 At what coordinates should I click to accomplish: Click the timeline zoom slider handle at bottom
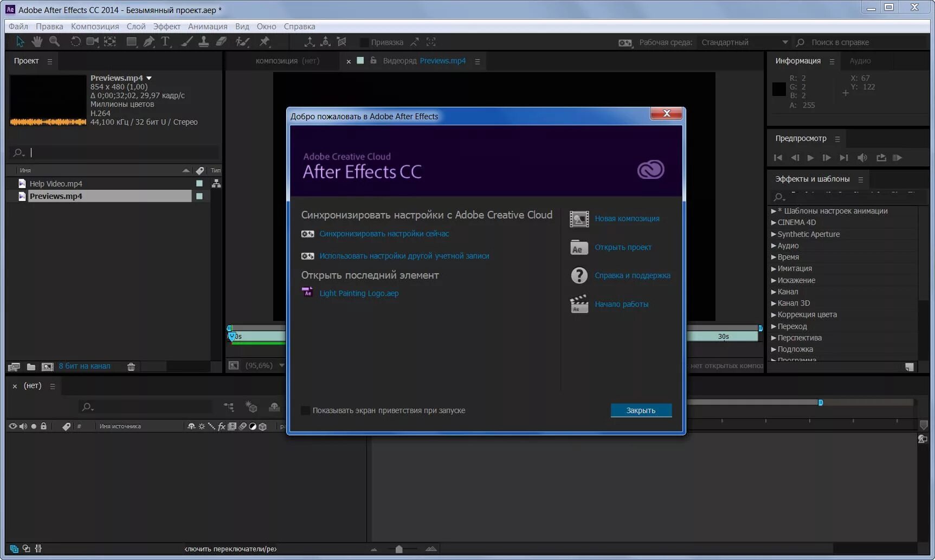pos(399,549)
